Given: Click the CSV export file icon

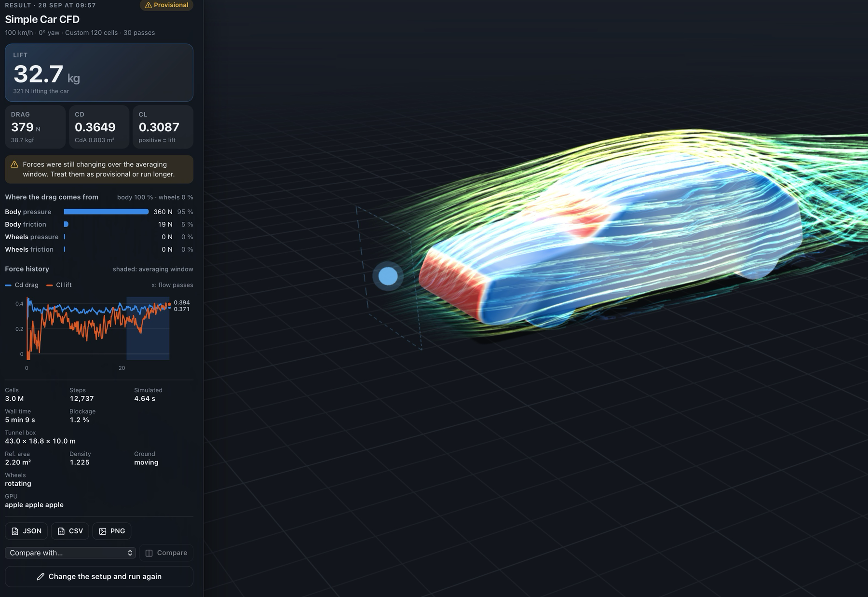Looking at the screenshot, I should pos(61,531).
